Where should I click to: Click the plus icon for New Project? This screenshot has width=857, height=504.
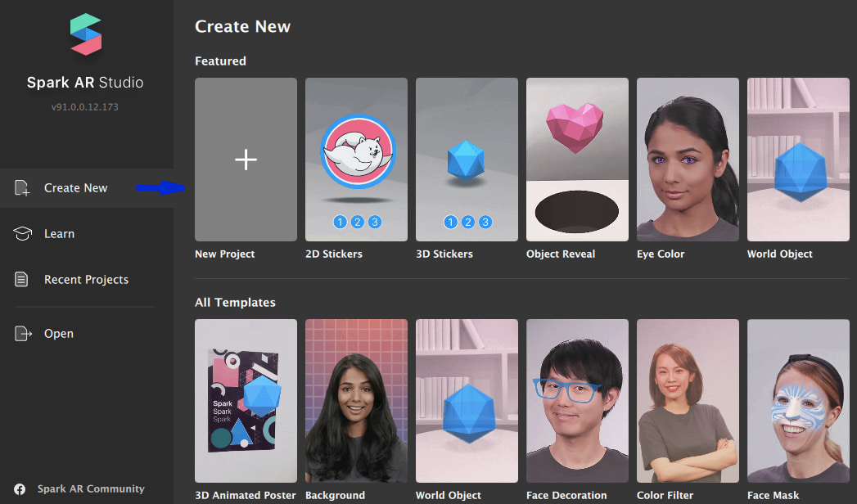(246, 160)
